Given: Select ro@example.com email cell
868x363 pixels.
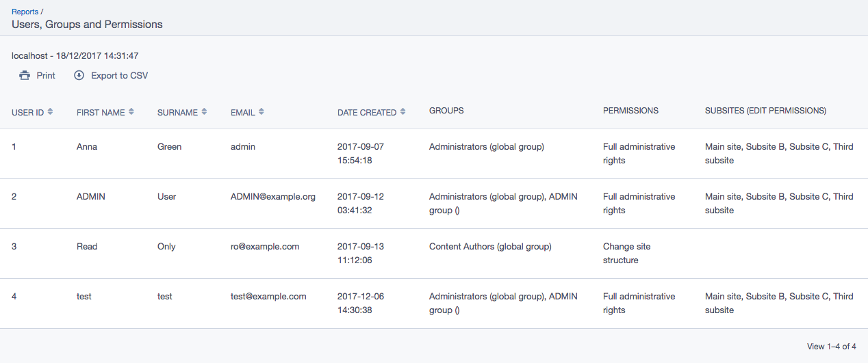Looking at the screenshot, I should click(264, 247).
